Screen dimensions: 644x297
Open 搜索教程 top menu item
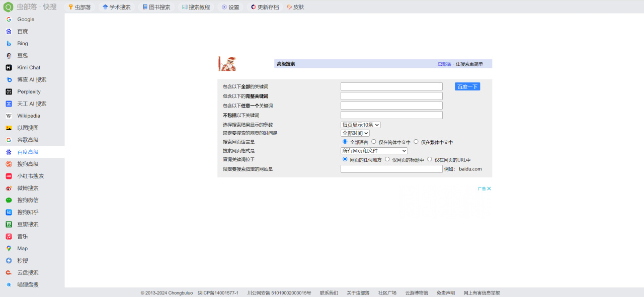tap(196, 7)
